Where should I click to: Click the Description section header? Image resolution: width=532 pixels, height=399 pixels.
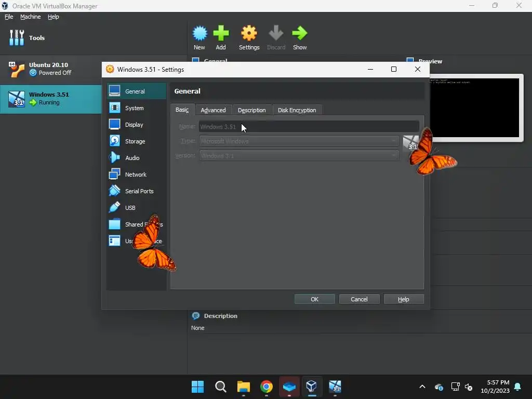tap(220, 316)
